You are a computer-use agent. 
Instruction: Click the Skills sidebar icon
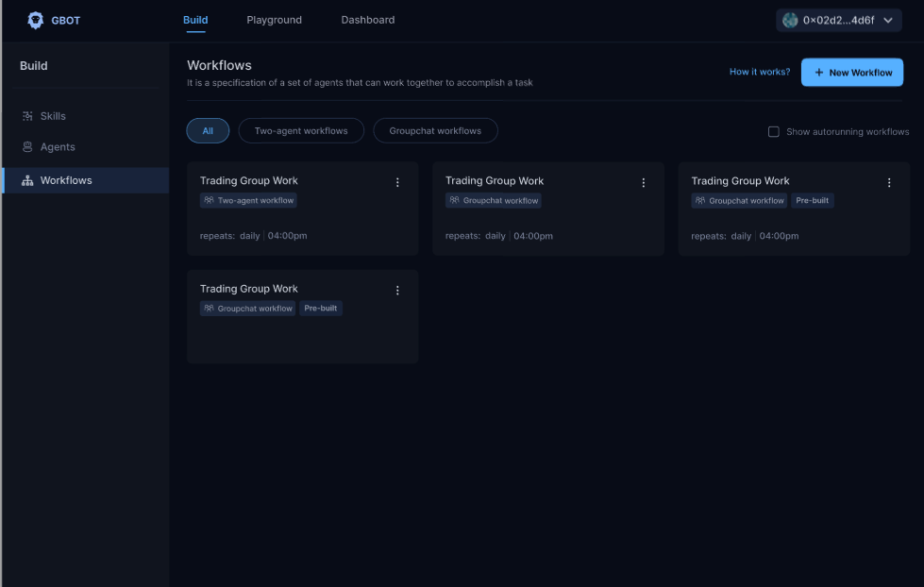tap(27, 116)
